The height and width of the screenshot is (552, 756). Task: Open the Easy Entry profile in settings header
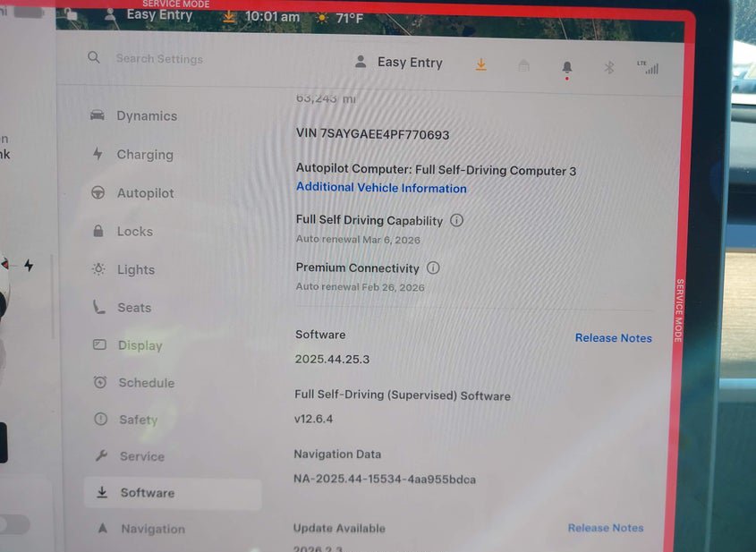pos(399,63)
